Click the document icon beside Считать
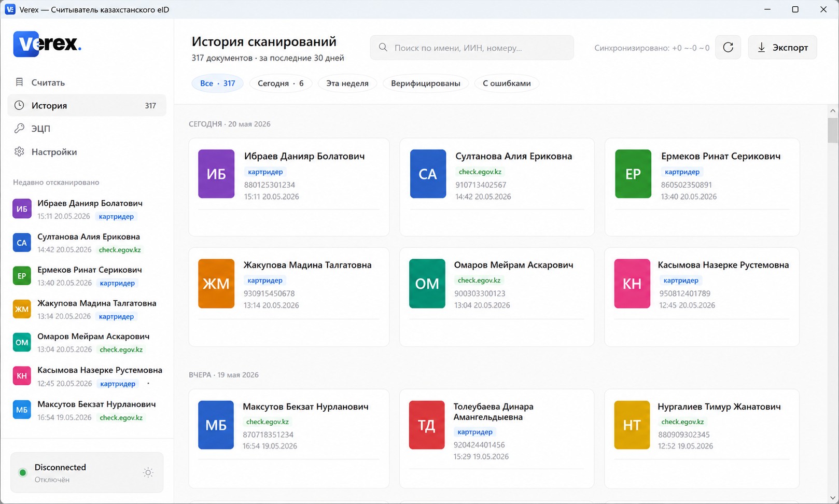 pos(19,82)
